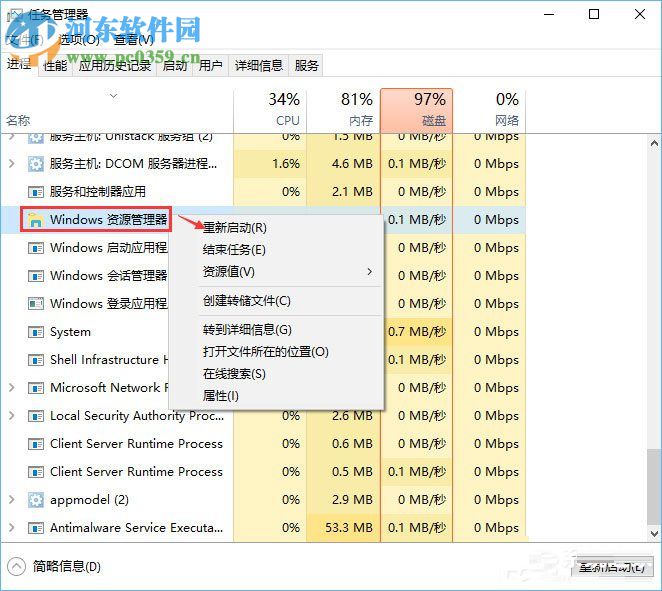Switch to the 服务 tab
Screen dimensions: 662x591
point(306,65)
